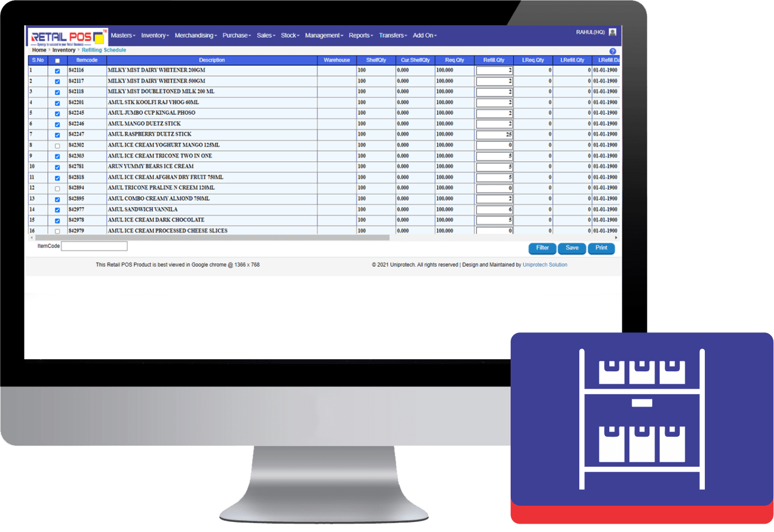
Task: Click the RAHUL(HQ) user name
Action: [590, 32]
